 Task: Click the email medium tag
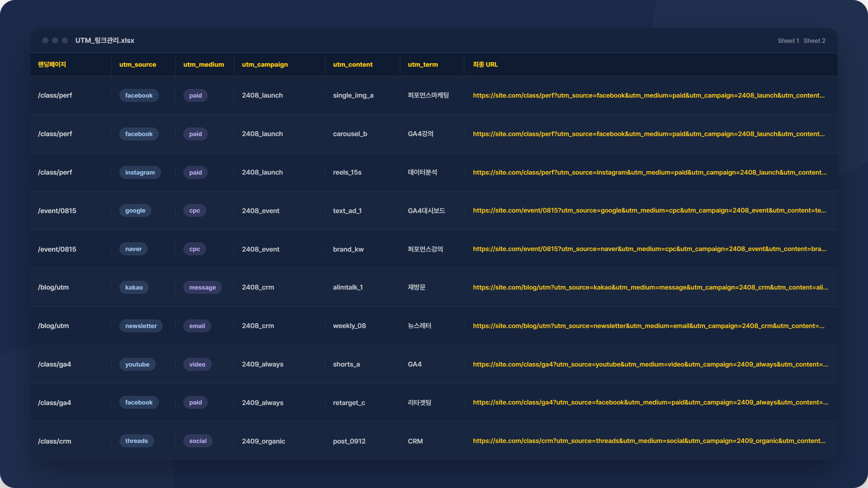tap(197, 326)
